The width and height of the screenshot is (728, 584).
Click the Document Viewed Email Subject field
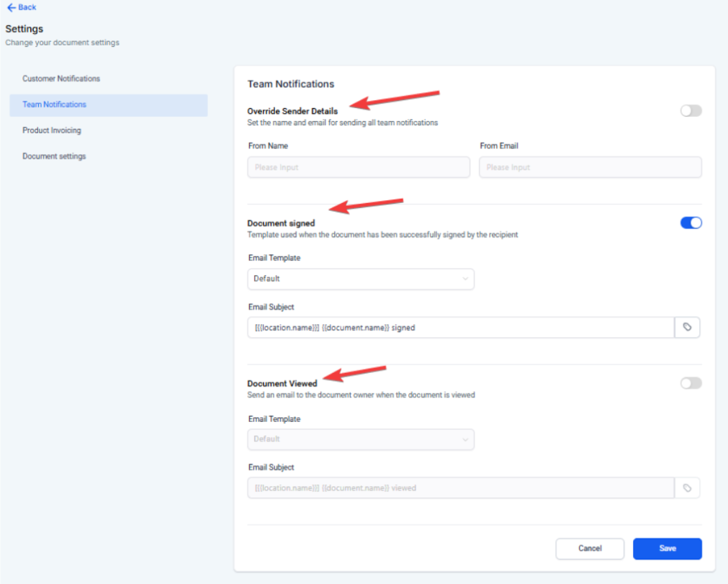click(460, 488)
